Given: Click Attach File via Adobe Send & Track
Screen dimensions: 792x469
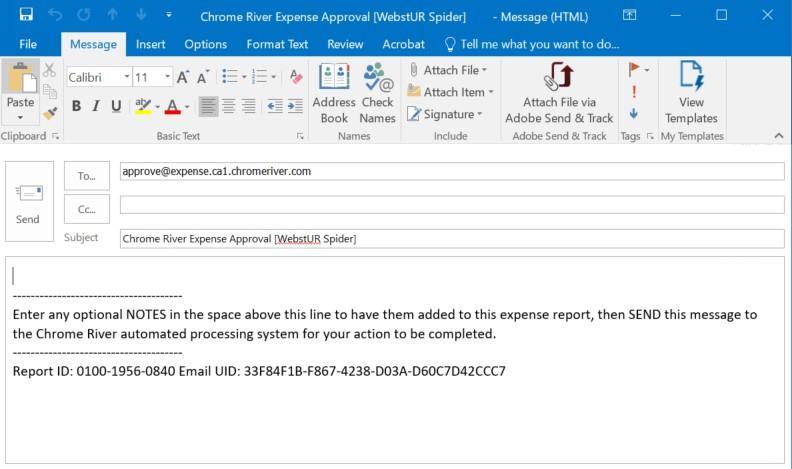Looking at the screenshot, I should pos(559,94).
